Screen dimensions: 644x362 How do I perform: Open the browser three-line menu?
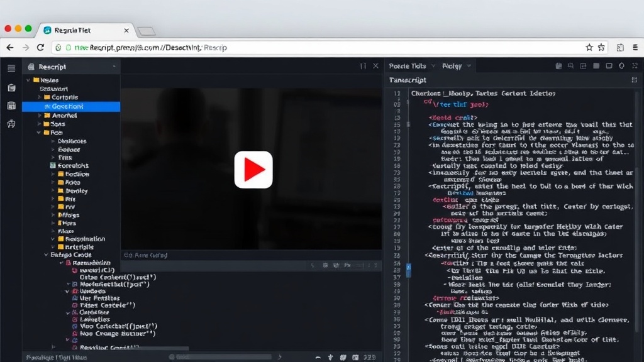point(635,48)
